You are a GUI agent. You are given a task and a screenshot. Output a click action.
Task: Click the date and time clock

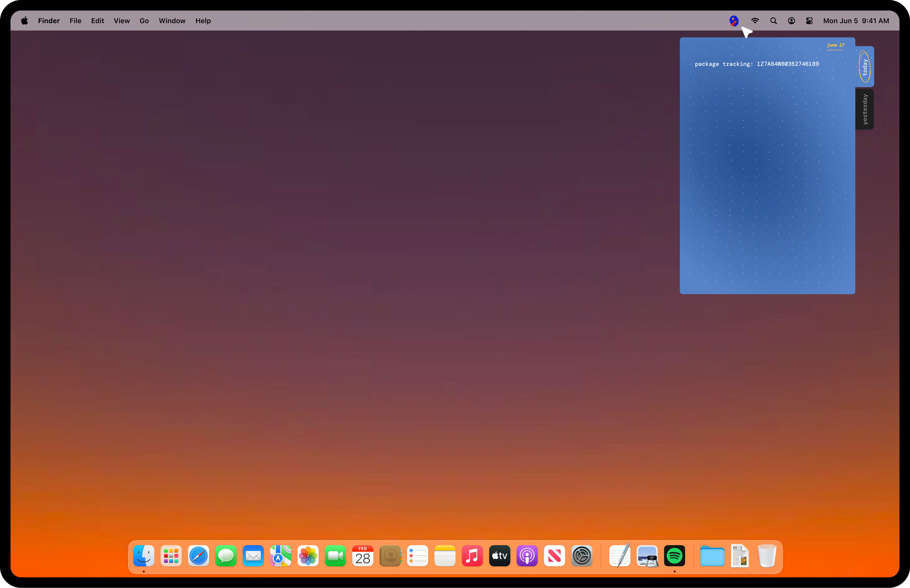(856, 21)
